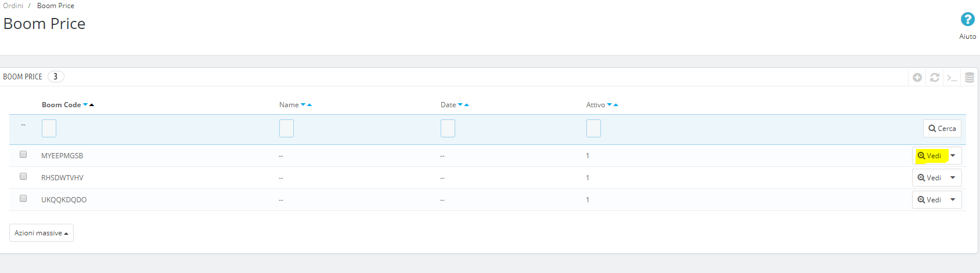The image size is (980, 273).
Task: Select the MYEEPMGSB row checkbox
Action: coord(23,154)
